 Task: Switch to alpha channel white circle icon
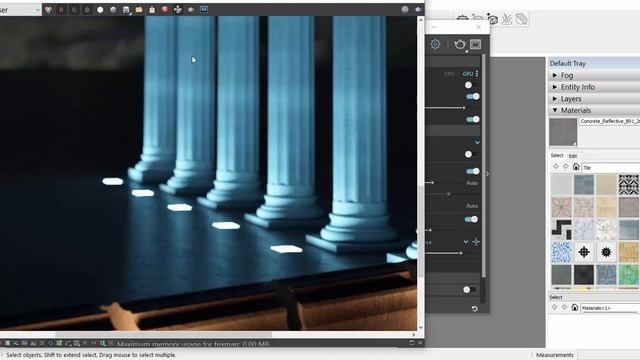pos(100,9)
